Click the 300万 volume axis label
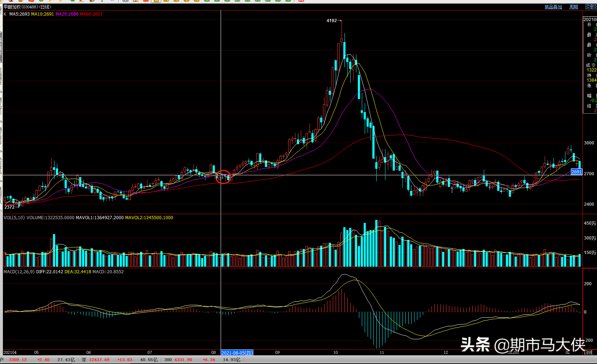Viewport: 597px width, 364px height. pyautogui.click(x=590, y=238)
